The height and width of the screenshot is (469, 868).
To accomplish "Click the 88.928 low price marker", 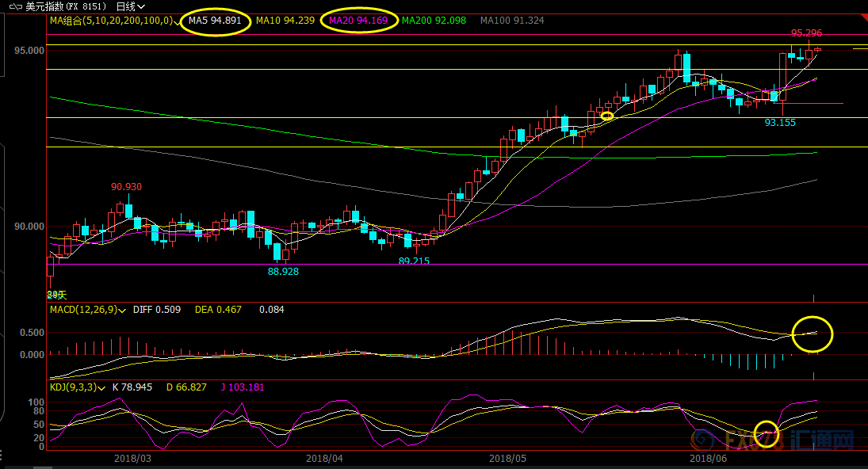I will [283, 271].
